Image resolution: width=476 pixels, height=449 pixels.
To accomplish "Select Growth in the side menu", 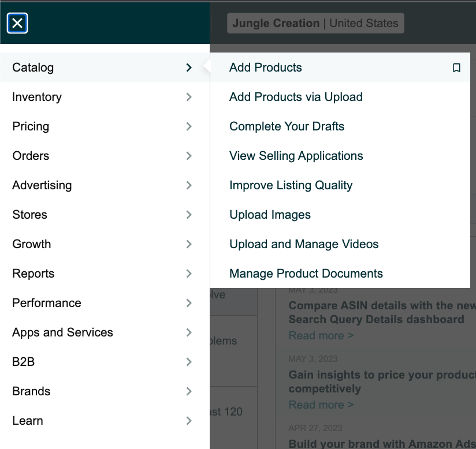I will 105,244.
